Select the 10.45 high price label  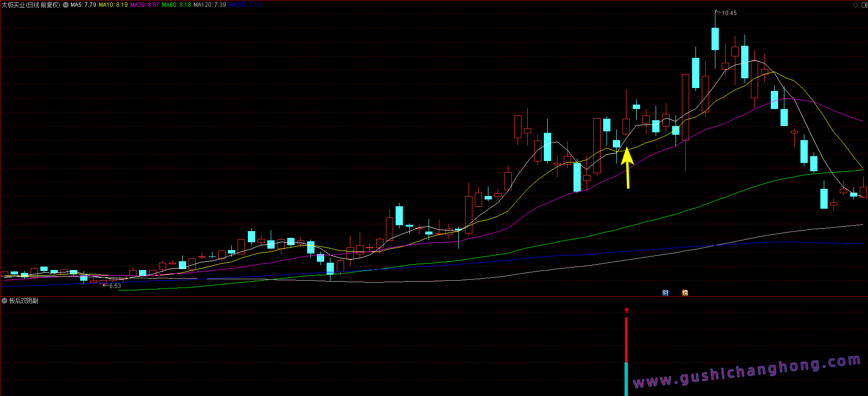729,13
